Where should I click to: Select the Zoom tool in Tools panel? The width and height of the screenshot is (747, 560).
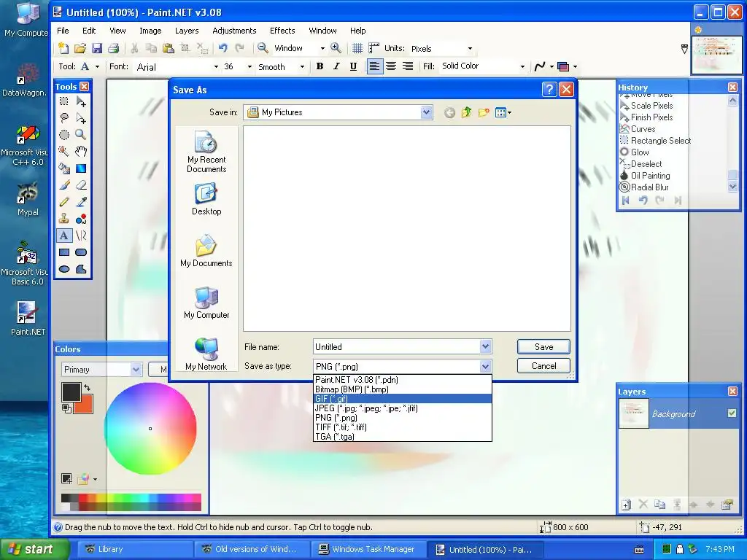click(x=81, y=135)
